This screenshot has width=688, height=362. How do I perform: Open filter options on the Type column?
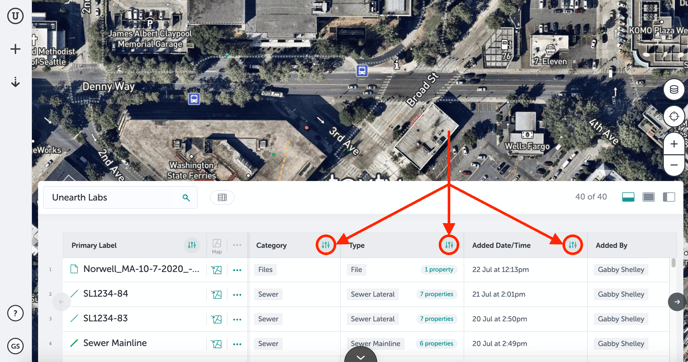pyautogui.click(x=449, y=245)
